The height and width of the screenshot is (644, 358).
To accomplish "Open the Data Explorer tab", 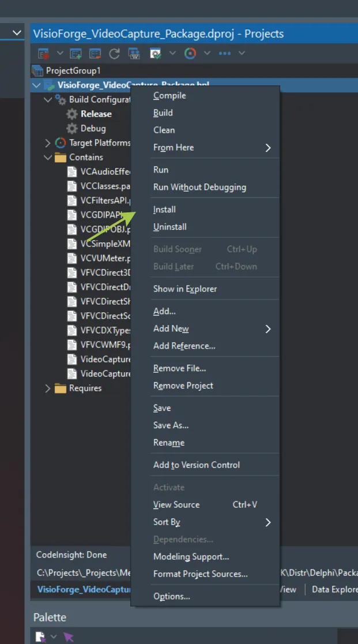I will pos(334,589).
